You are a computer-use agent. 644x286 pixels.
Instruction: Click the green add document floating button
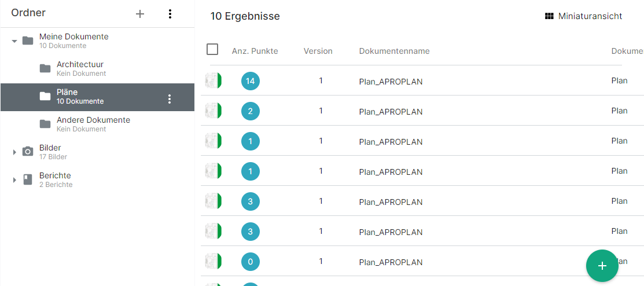(x=602, y=266)
